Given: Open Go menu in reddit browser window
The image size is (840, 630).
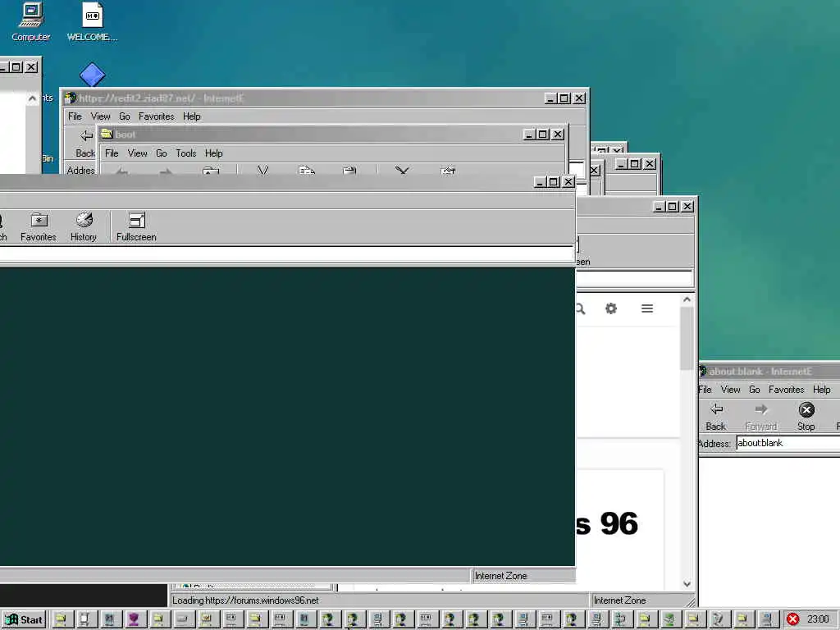Looking at the screenshot, I should coord(125,116).
